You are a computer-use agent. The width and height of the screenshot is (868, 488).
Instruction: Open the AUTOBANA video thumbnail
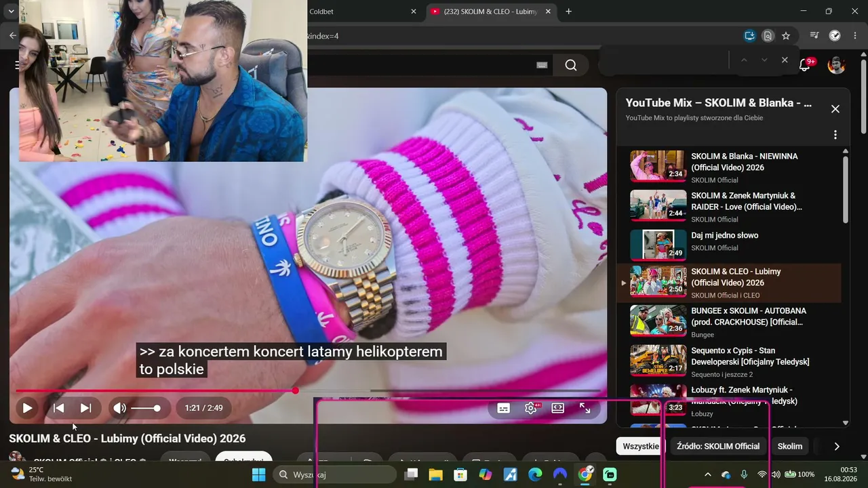658,321
